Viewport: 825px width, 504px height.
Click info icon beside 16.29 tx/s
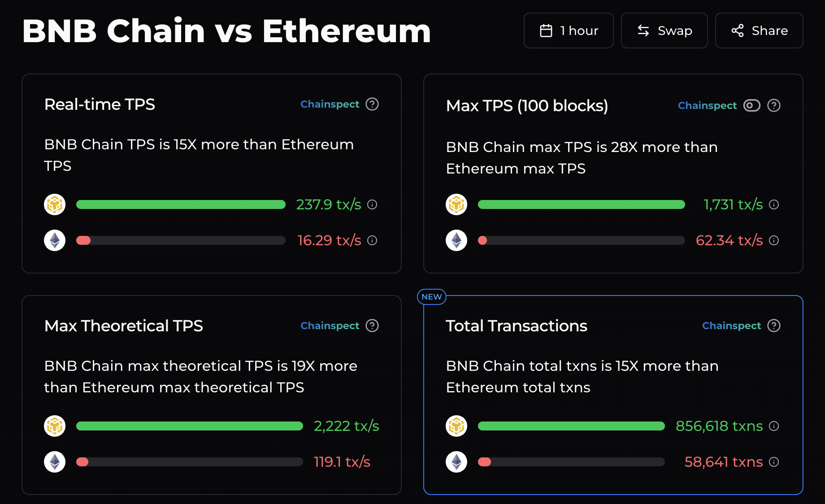pos(372,240)
